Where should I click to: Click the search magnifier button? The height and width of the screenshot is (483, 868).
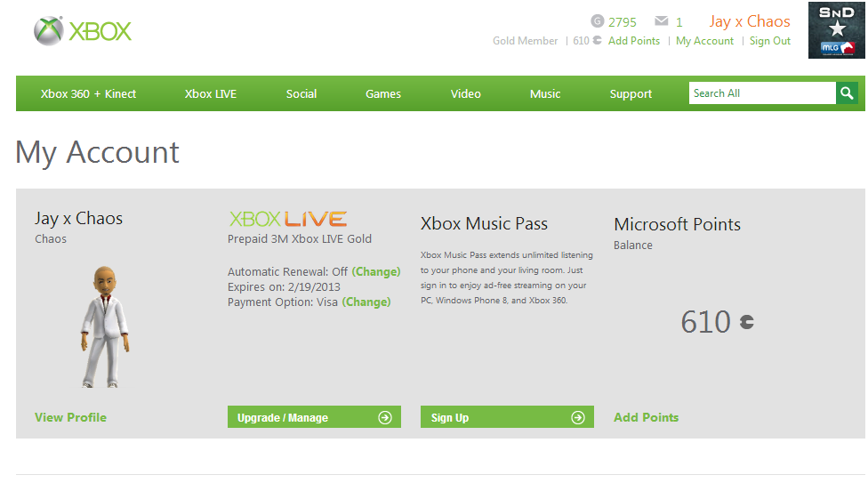[x=847, y=93]
